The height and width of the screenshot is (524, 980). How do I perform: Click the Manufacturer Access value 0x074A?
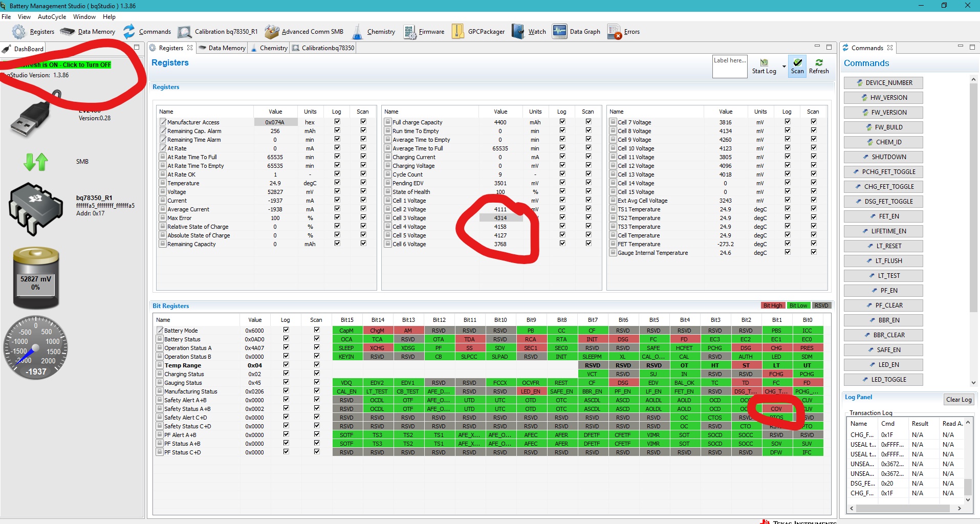[275, 122]
